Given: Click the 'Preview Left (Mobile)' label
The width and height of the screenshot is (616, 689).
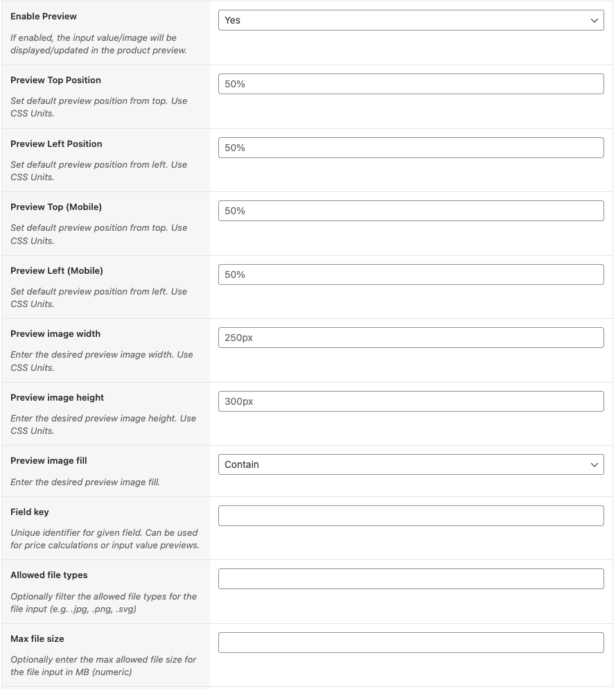Looking at the screenshot, I should (57, 270).
